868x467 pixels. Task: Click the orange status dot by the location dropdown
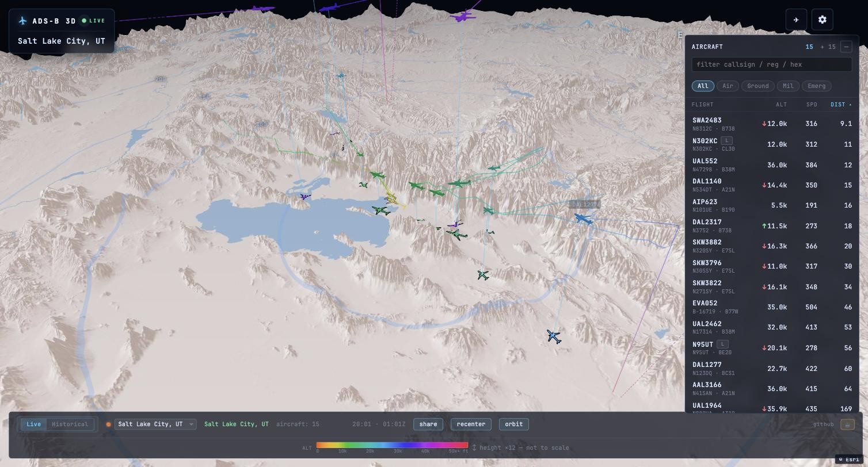click(108, 424)
